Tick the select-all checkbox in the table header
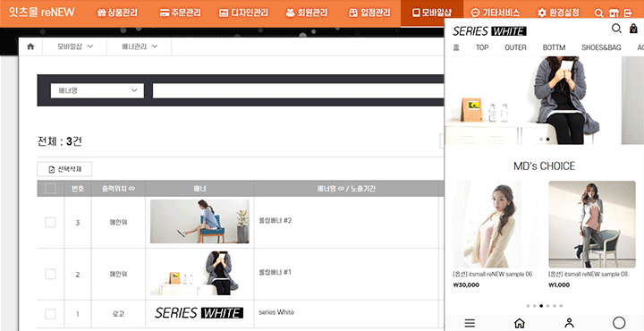The height and width of the screenshot is (331, 644). (50, 189)
